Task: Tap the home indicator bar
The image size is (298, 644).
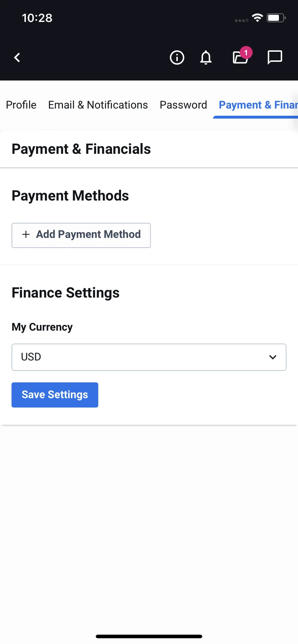Action: tap(149, 636)
